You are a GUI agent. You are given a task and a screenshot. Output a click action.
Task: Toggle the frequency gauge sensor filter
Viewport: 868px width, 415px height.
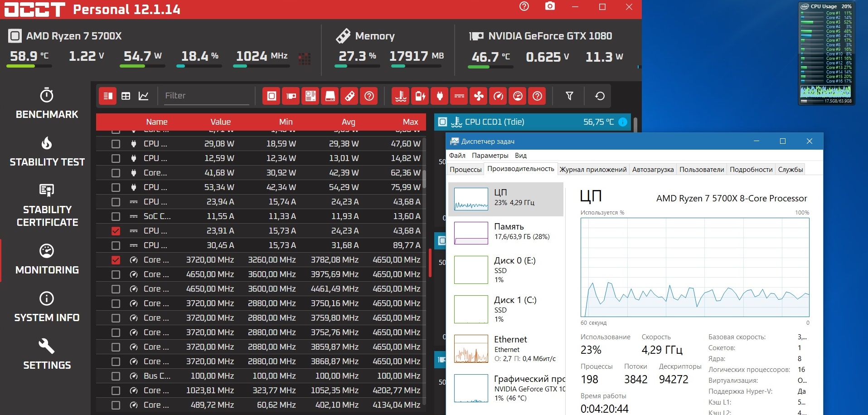[498, 96]
